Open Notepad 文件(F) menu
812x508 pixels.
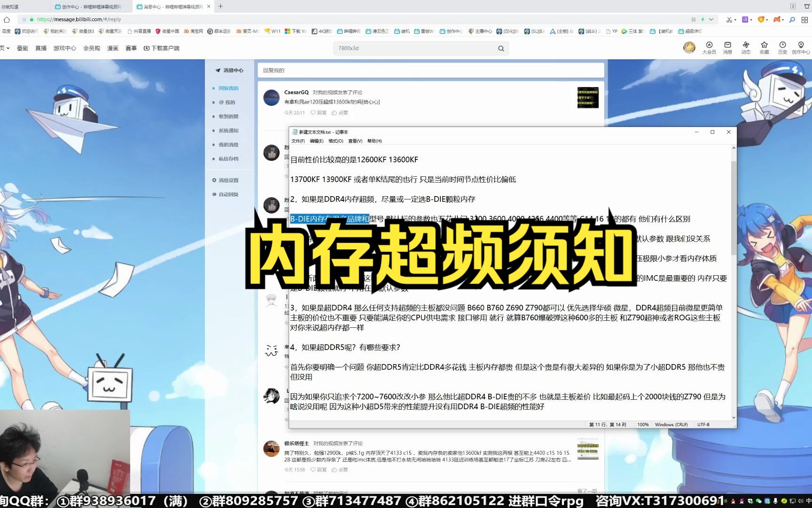click(x=298, y=141)
